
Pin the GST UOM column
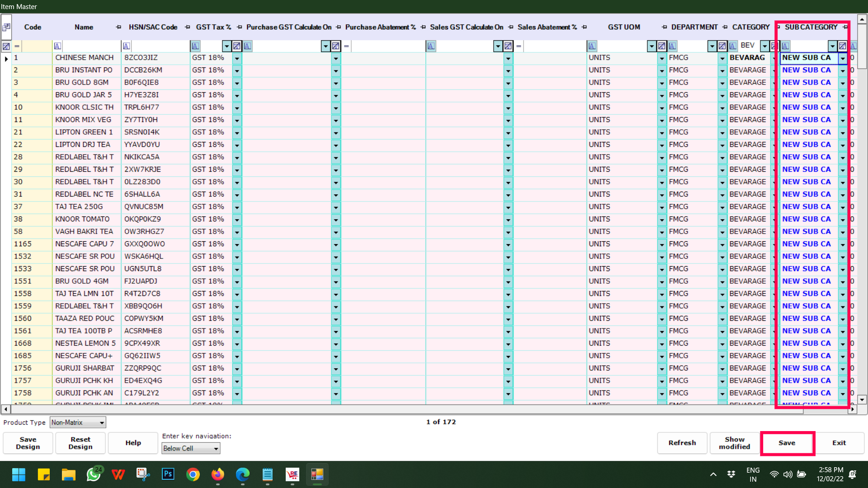(x=664, y=27)
